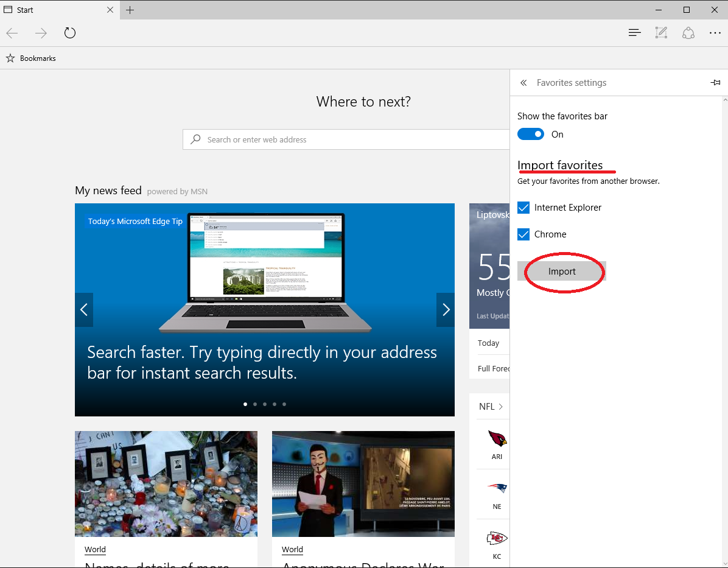Click the New England Patriots logo
The height and width of the screenshot is (568, 728).
click(497, 488)
